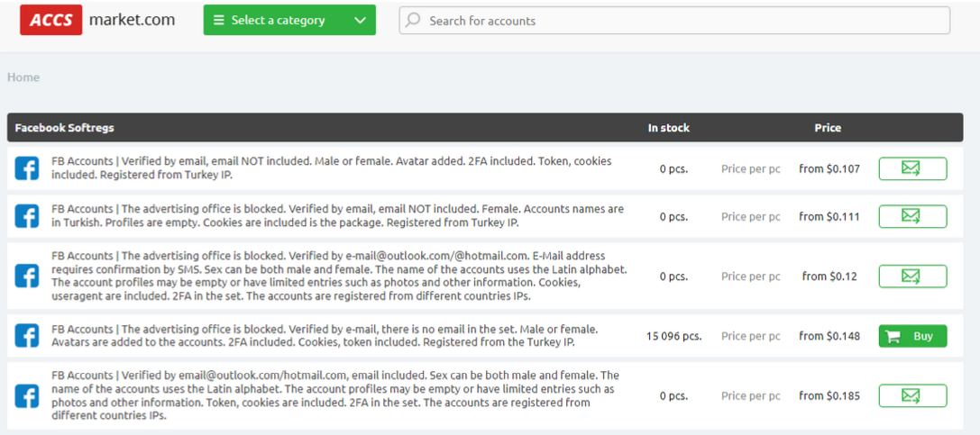980x435 pixels.
Task: Click the from $0.12 price
Action: point(829,276)
